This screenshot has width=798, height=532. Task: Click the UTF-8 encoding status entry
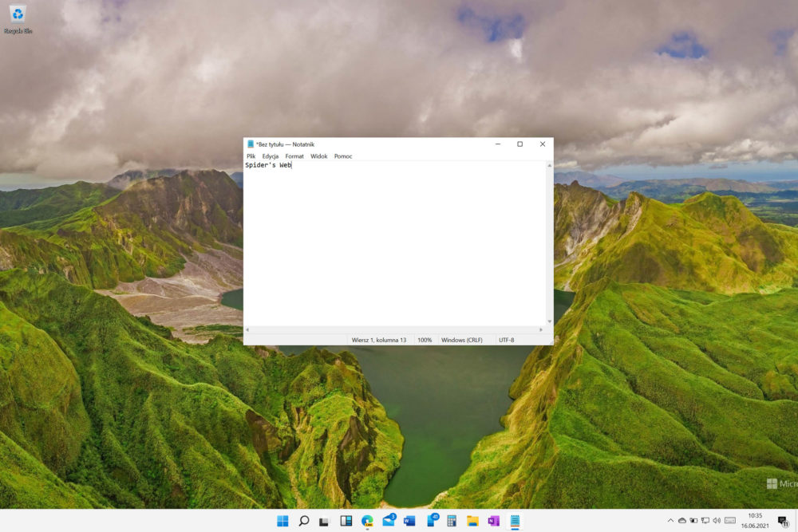pos(507,340)
